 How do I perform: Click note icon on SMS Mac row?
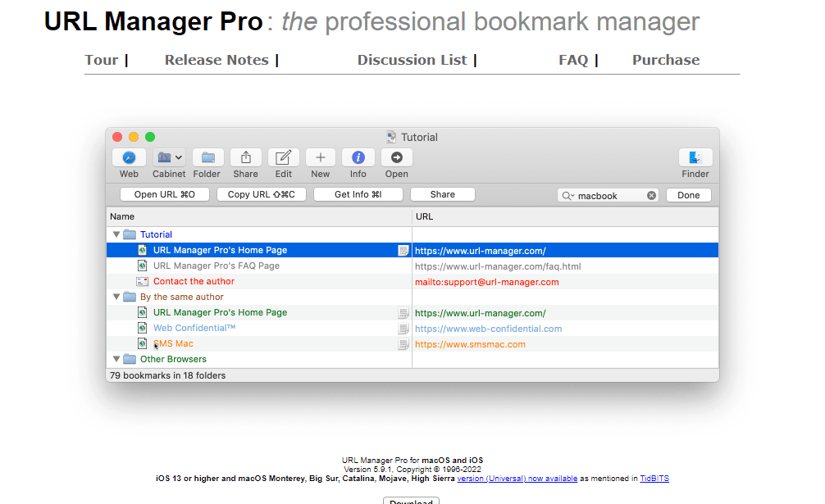(x=403, y=345)
